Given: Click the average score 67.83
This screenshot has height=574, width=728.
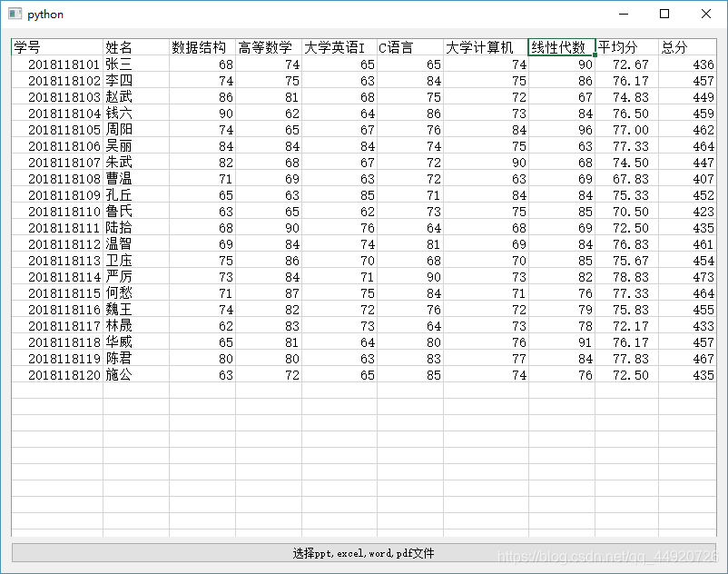Looking at the screenshot, I should [x=626, y=178].
